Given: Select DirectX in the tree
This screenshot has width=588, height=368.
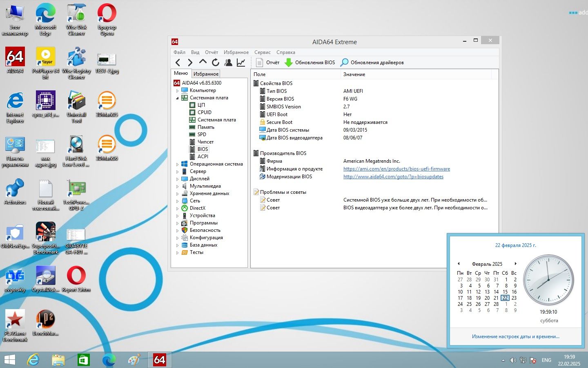Looking at the screenshot, I should [x=197, y=208].
